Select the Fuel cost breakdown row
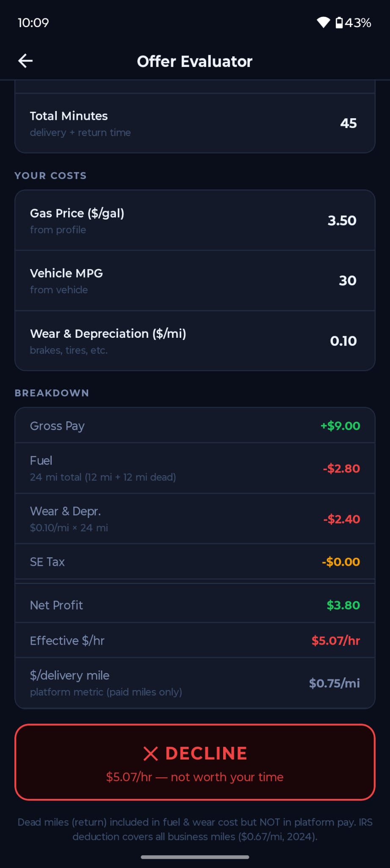Viewport: 390px width, 868px height. click(195, 468)
